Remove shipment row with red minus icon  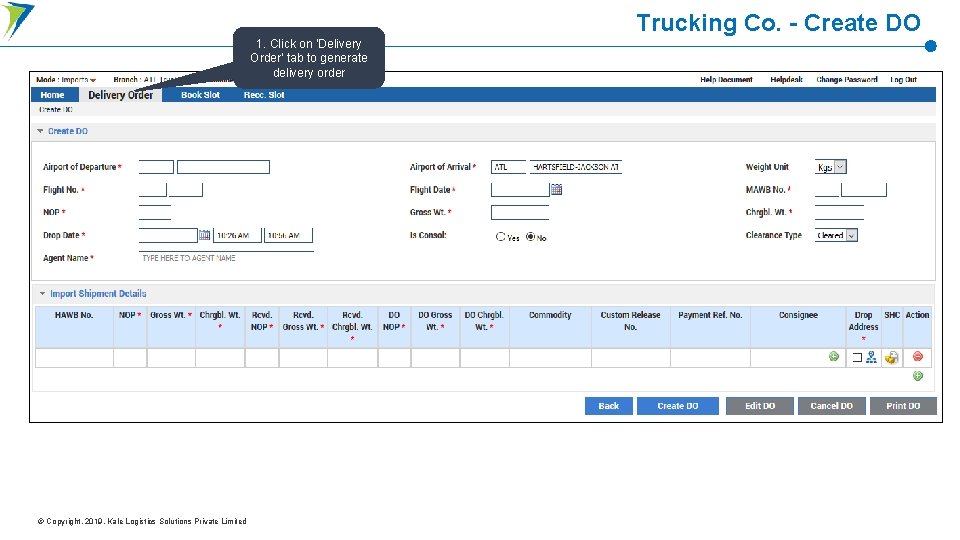click(x=917, y=356)
